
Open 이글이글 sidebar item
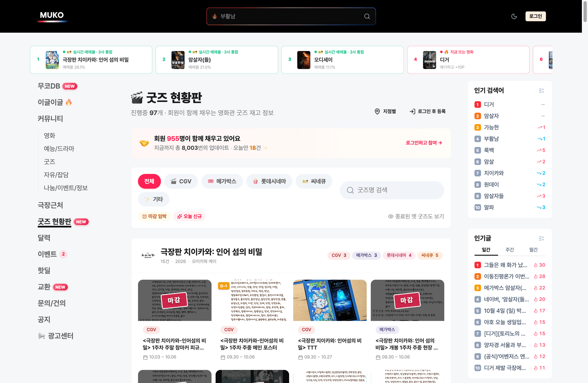click(x=55, y=102)
